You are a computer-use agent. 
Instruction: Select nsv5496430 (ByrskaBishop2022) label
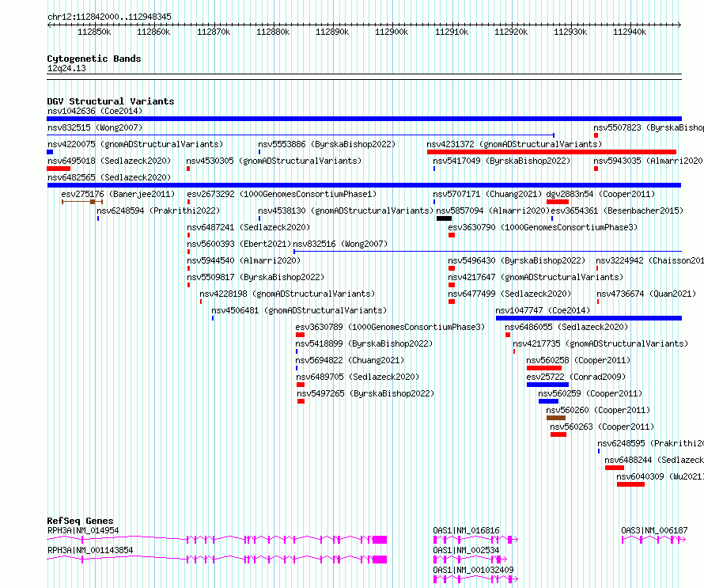(517, 260)
